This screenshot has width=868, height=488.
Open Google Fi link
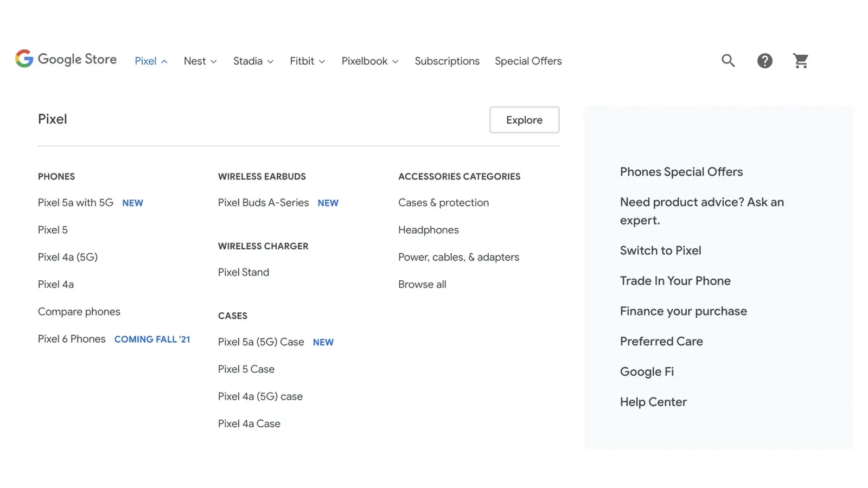click(x=647, y=372)
